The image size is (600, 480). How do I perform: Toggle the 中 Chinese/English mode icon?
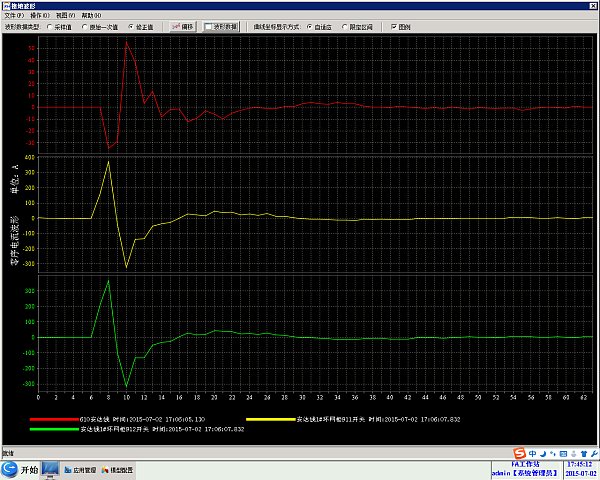click(532, 454)
